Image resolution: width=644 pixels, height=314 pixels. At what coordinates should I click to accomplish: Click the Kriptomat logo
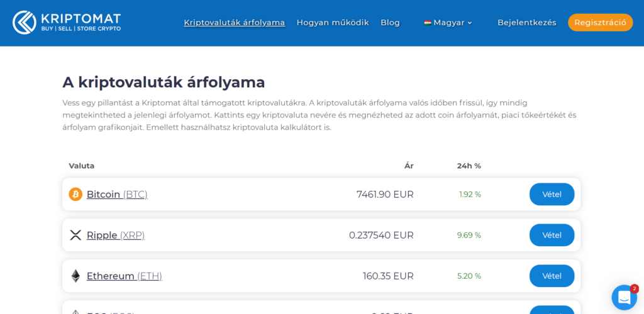(67, 22)
